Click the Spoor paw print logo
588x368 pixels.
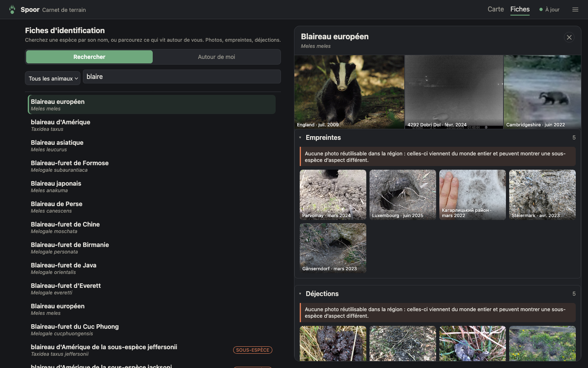click(x=12, y=9)
